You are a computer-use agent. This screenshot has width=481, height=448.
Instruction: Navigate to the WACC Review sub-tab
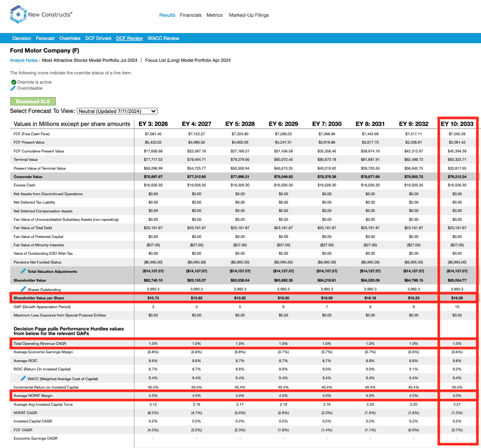point(163,39)
